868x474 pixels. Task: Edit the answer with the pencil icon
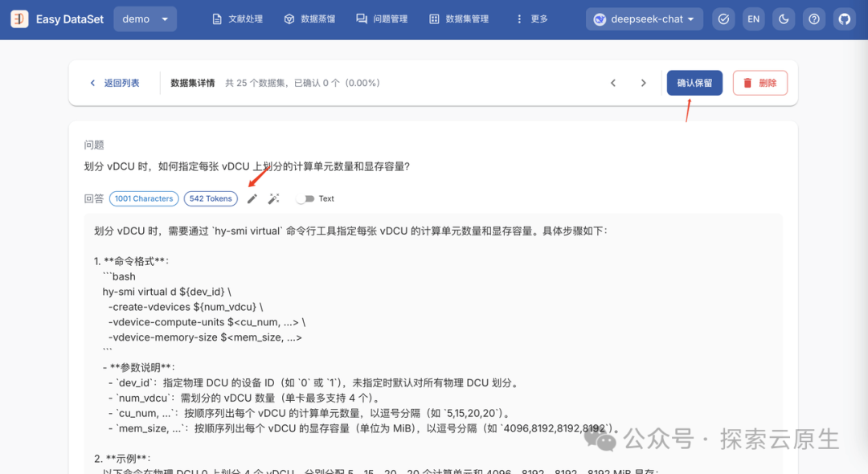(x=252, y=198)
